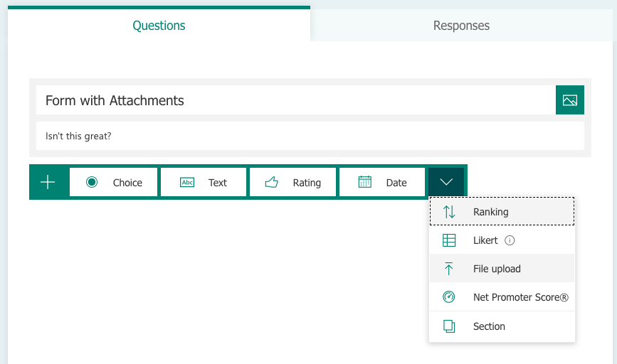
Task: Add a Text question
Action: pos(204,183)
